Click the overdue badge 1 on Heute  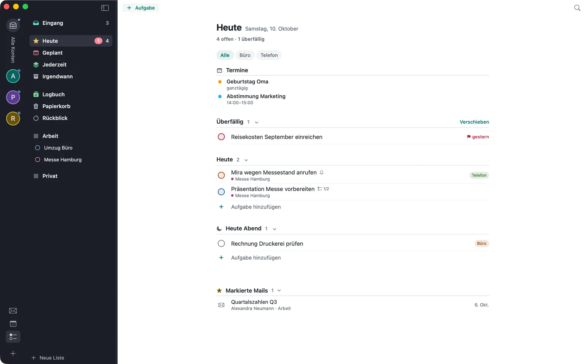click(x=98, y=41)
